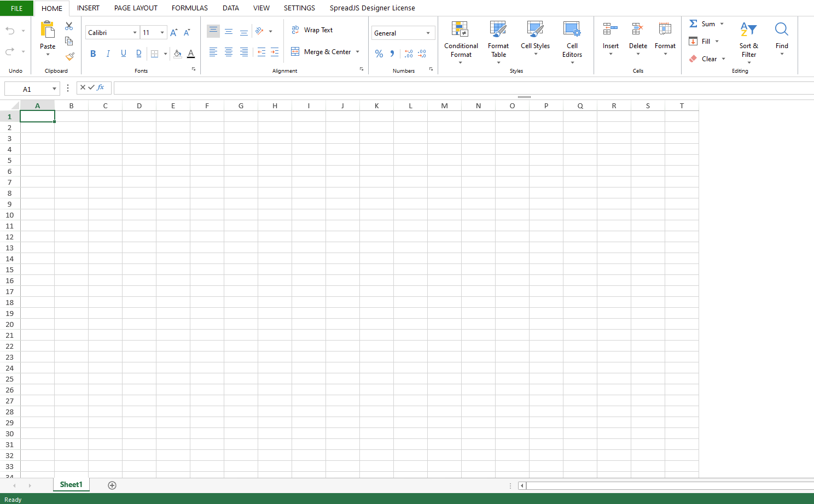Click the cell borders icon
The image size is (814, 504).
coord(154,54)
